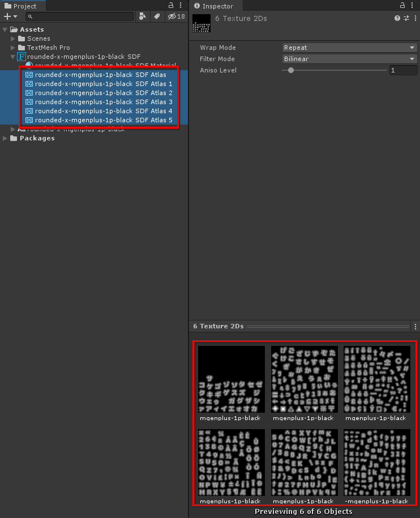The image size is (420, 518).
Task: Select the SDF Atlas 1 row
Action: coord(94,84)
